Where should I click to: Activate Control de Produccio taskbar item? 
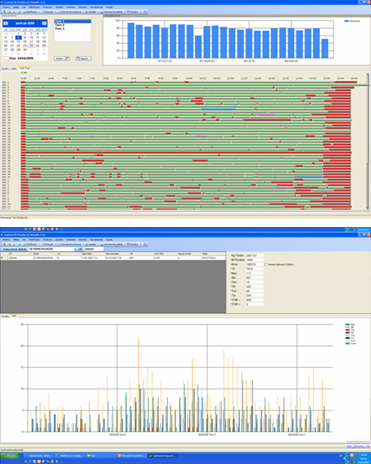click(163, 456)
